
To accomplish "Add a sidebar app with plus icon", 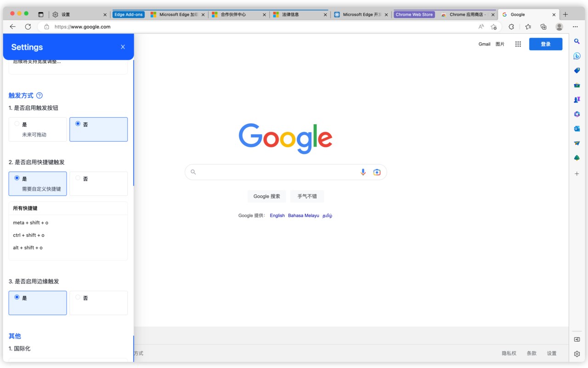I will 577,174.
